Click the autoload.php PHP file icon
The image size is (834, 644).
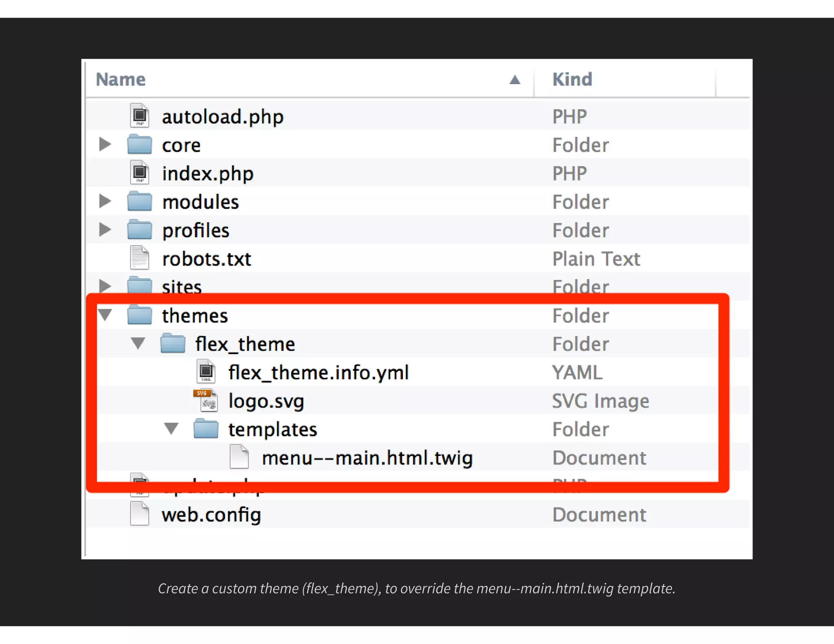140,116
